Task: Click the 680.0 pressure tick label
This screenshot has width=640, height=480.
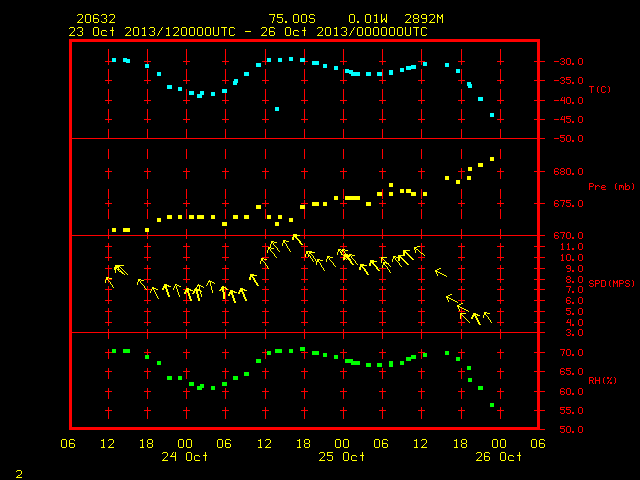Action: 569,172
